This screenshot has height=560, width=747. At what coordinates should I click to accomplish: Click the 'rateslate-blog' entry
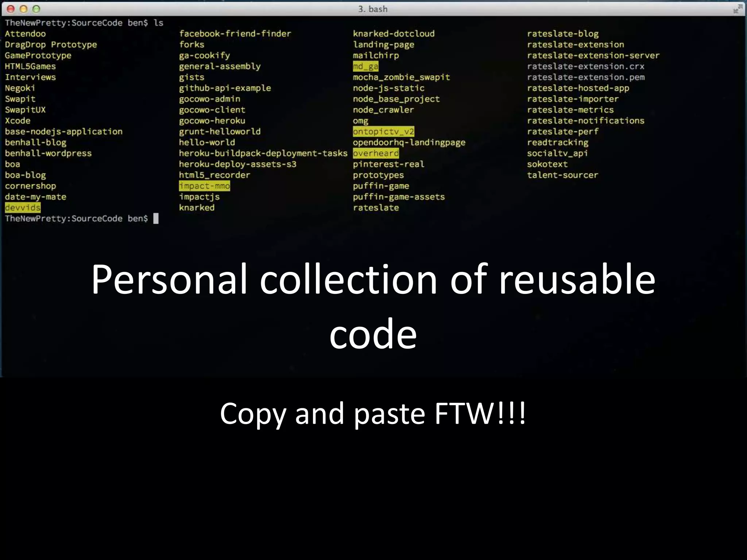pyautogui.click(x=563, y=34)
